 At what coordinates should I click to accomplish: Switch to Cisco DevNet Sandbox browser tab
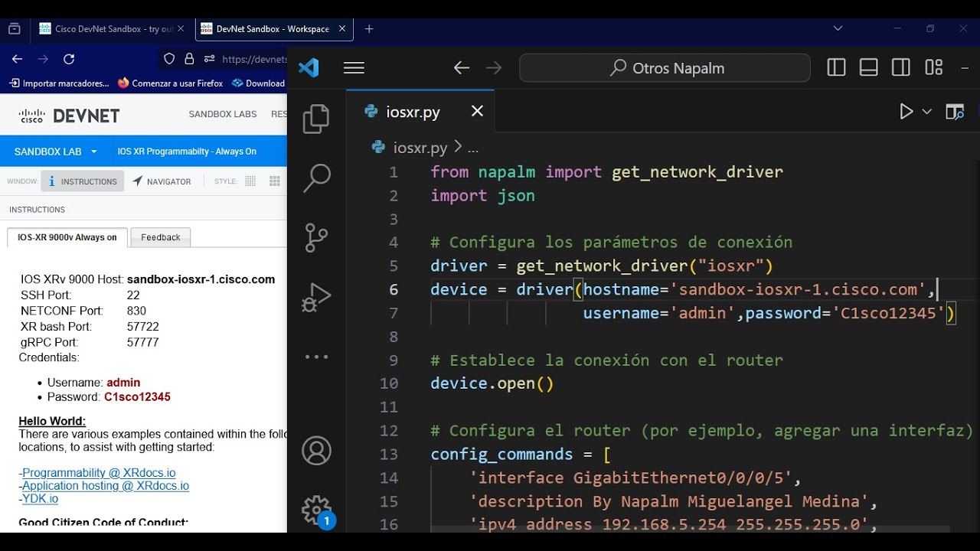pos(112,29)
